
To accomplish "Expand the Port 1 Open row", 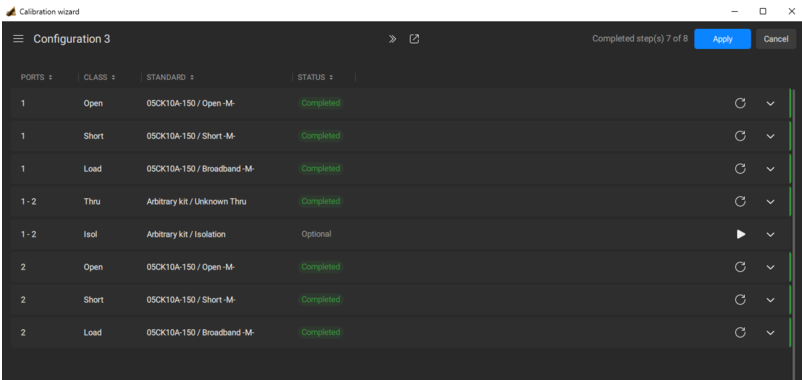I will (x=770, y=103).
